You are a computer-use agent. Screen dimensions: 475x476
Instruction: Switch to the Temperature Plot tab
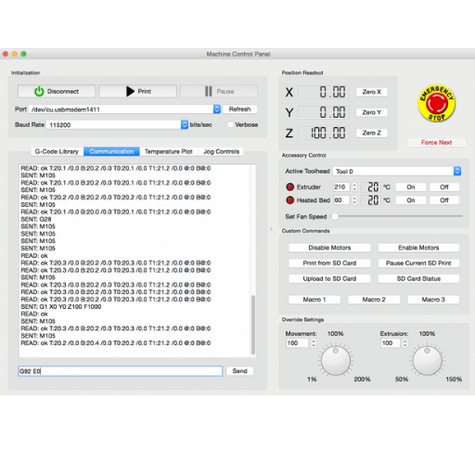tap(169, 151)
